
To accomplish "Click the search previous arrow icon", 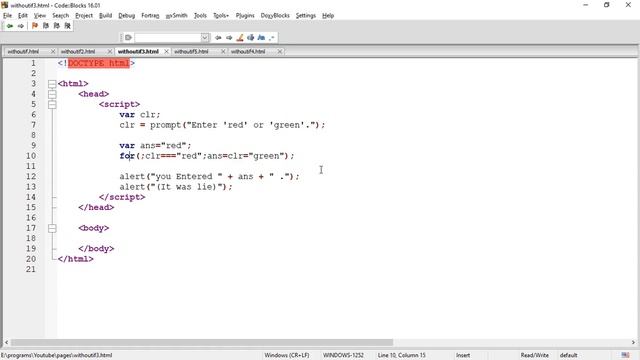I will (x=218, y=38).
